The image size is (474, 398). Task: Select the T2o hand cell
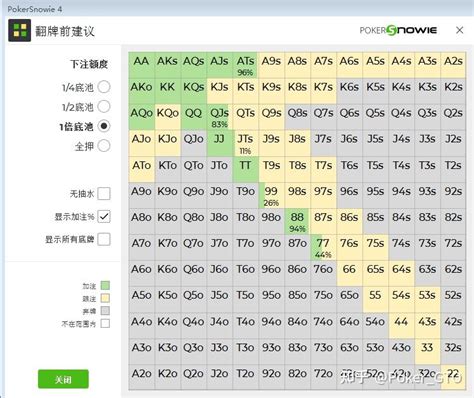click(x=246, y=377)
